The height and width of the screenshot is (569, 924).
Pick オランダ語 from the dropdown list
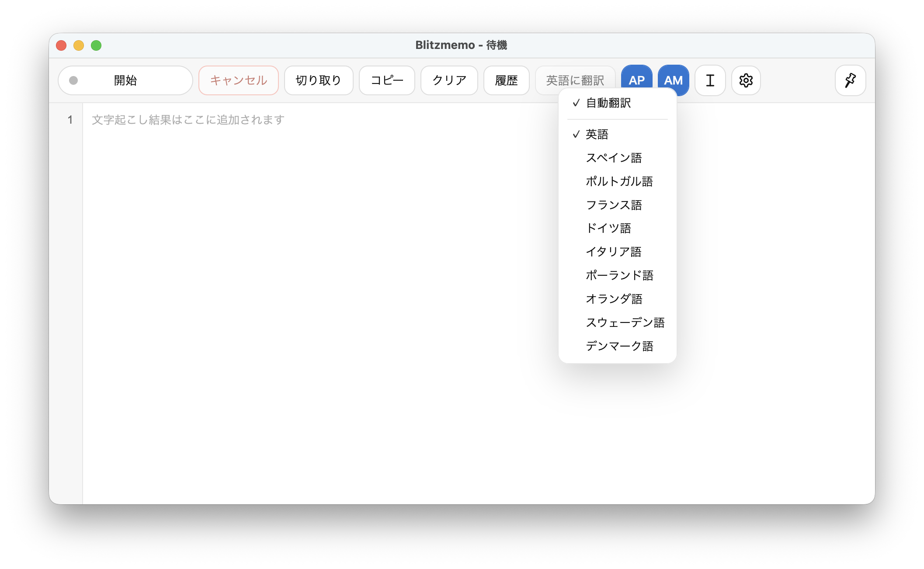615,299
